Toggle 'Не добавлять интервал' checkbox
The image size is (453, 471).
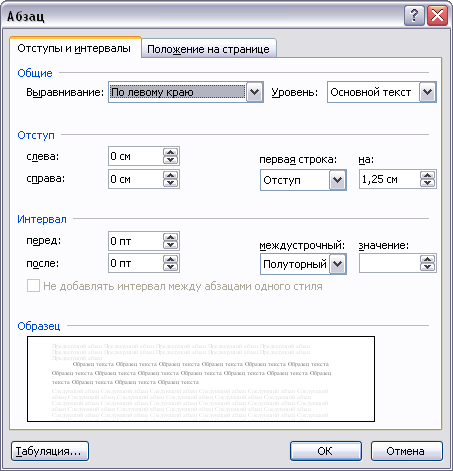(x=33, y=286)
